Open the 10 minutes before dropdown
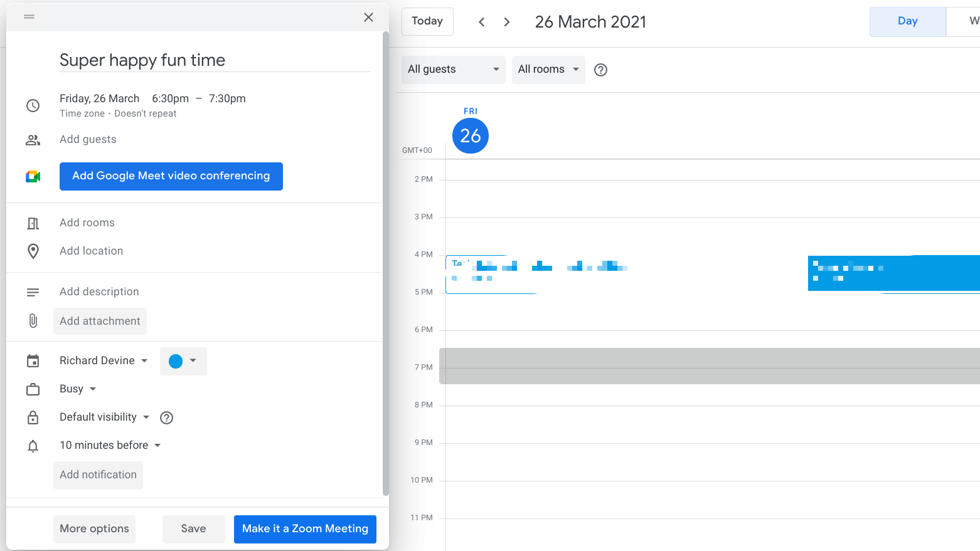This screenshot has height=551, width=980. (110, 445)
